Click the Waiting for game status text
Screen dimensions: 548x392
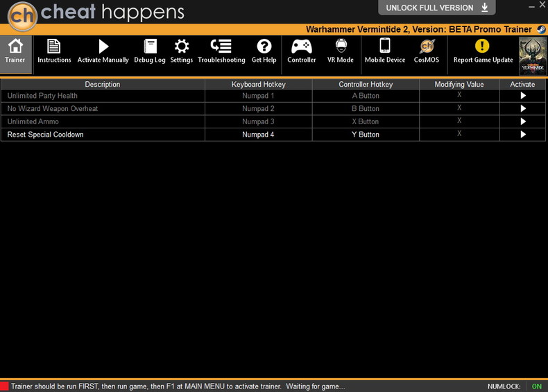coord(315,386)
